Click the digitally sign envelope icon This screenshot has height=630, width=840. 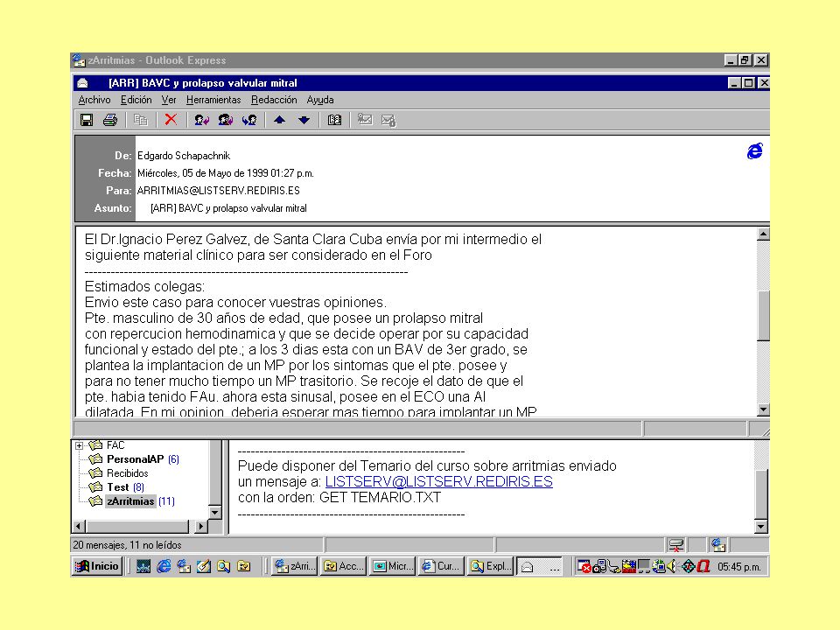click(365, 120)
